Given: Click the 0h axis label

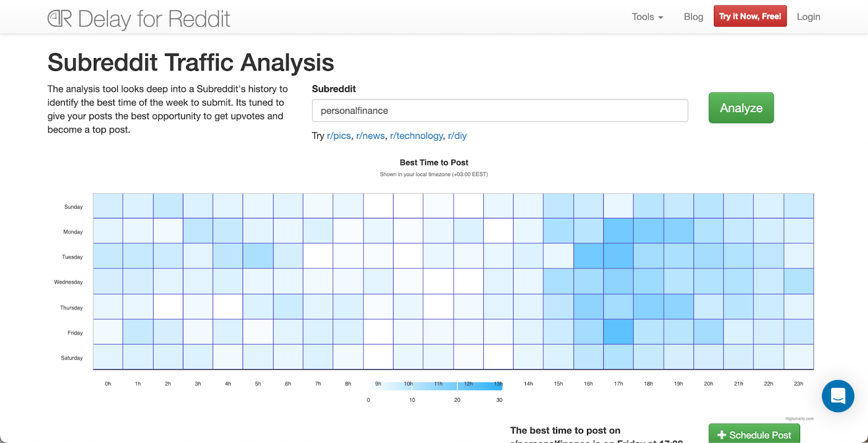Looking at the screenshot, I should (x=108, y=384).
